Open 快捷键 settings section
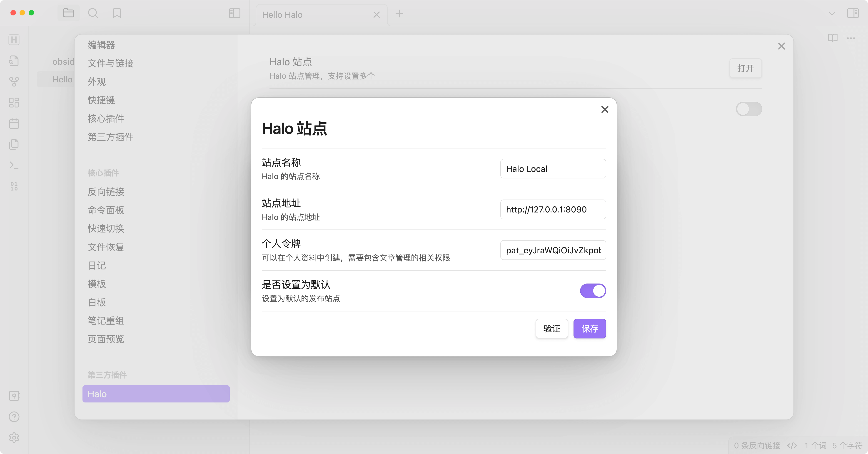The image size is (868, 454). pyautogui.click(x=101, y=100)
